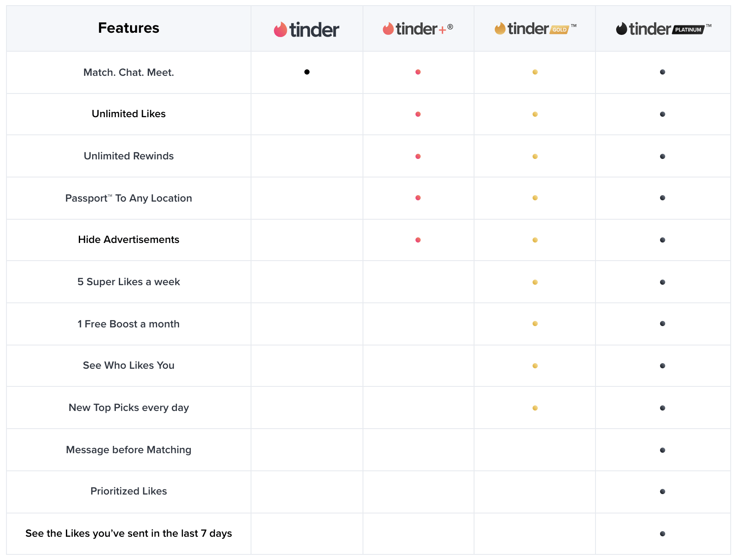Select the Prioritized Likes feature link
The height and width of the screenshot is (560, 738).
[128, 491]
